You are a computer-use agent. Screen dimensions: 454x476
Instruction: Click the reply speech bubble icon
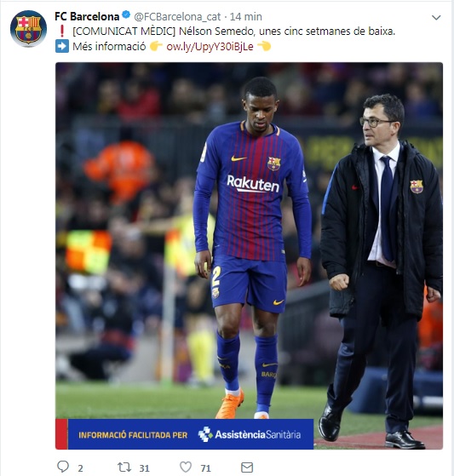pos(63,467)
